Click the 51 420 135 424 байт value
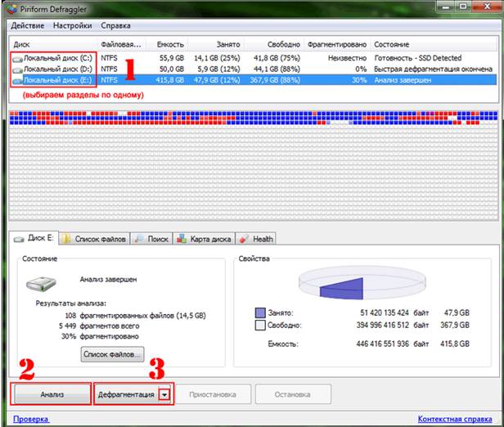Screen dimensions: 504x427 click(x=394, y=312)
